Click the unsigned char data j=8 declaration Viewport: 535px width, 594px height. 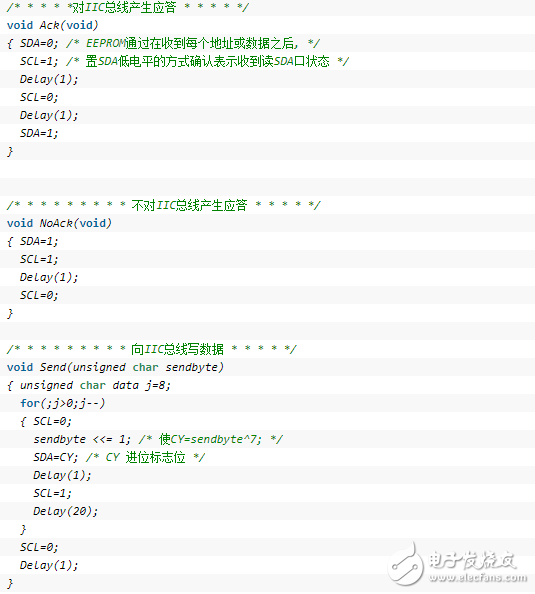(x=95, y=385)
